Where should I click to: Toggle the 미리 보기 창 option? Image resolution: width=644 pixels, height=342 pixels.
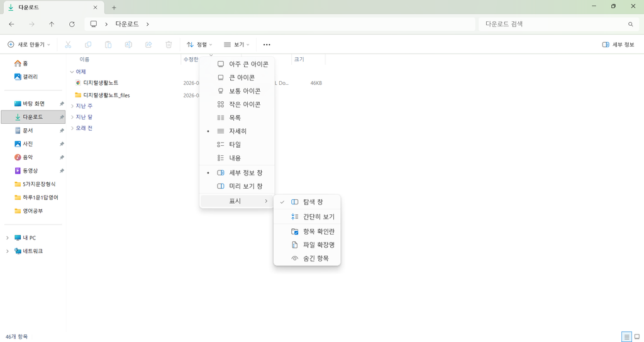tap(237, 186)
